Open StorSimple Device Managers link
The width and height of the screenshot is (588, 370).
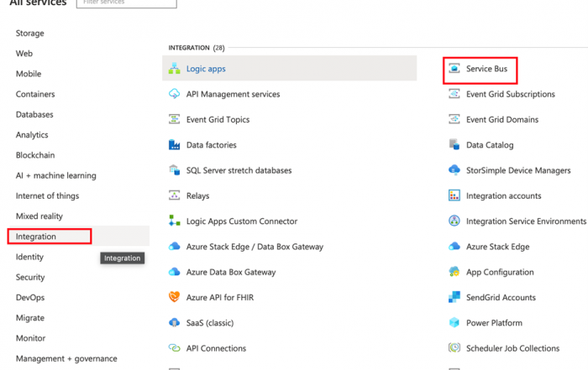tap(518, 170)
